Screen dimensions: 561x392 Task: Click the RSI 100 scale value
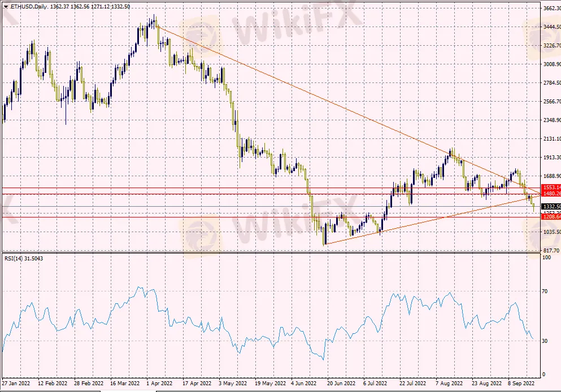(546, 258)
